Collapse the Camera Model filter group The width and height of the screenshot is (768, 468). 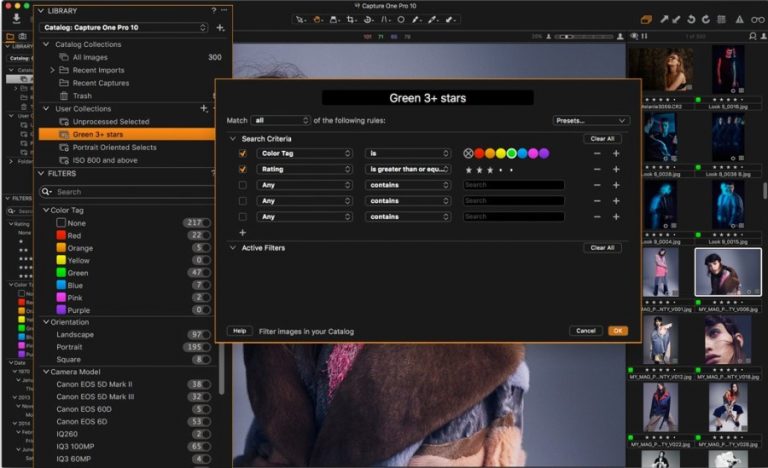tap(46, 371)
